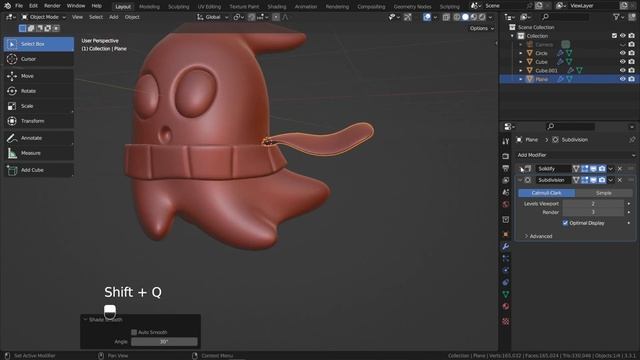Hide the Cube.001 object eye icon
Image resolution: width=640 pixels, height=360 pixels.
click(622, 70)
